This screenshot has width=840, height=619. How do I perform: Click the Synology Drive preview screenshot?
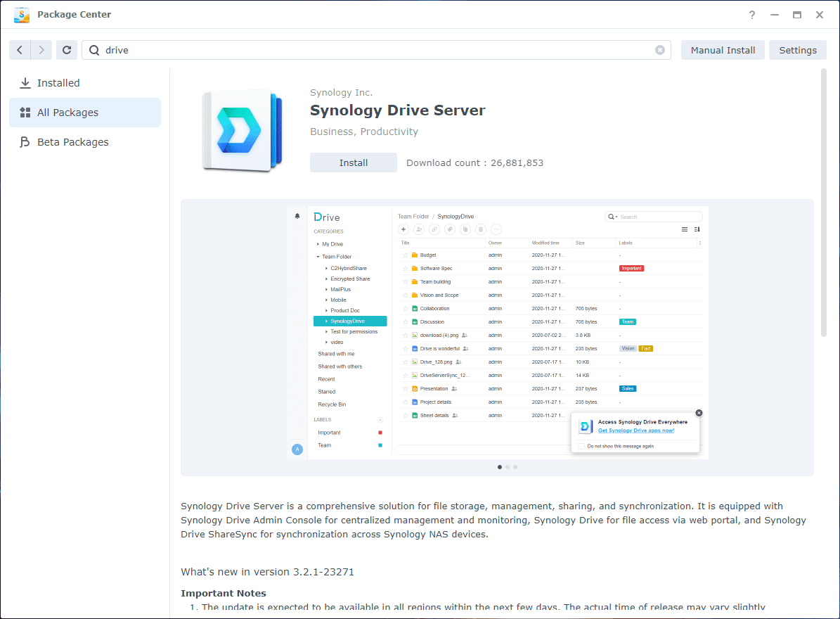point(498,332)
